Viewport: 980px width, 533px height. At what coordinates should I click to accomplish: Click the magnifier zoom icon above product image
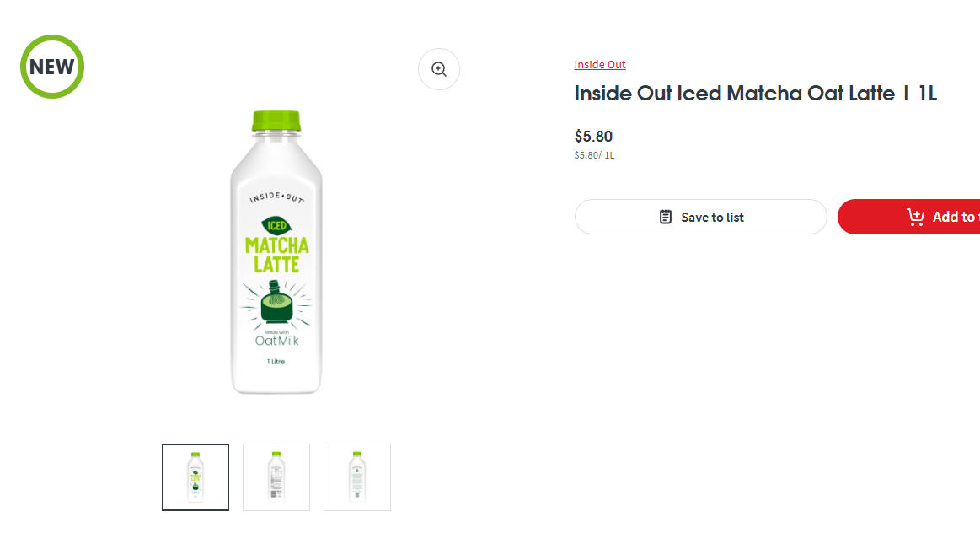coord(439,69)
